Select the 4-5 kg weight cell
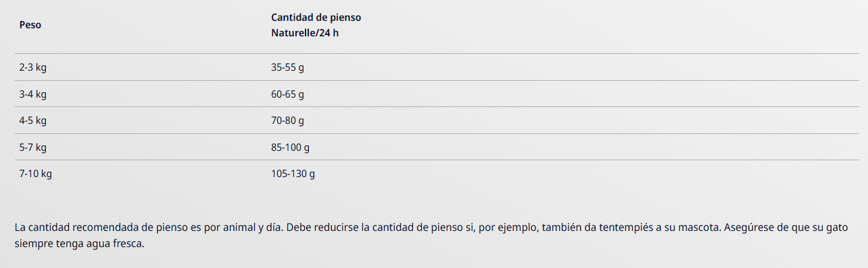 32,121
